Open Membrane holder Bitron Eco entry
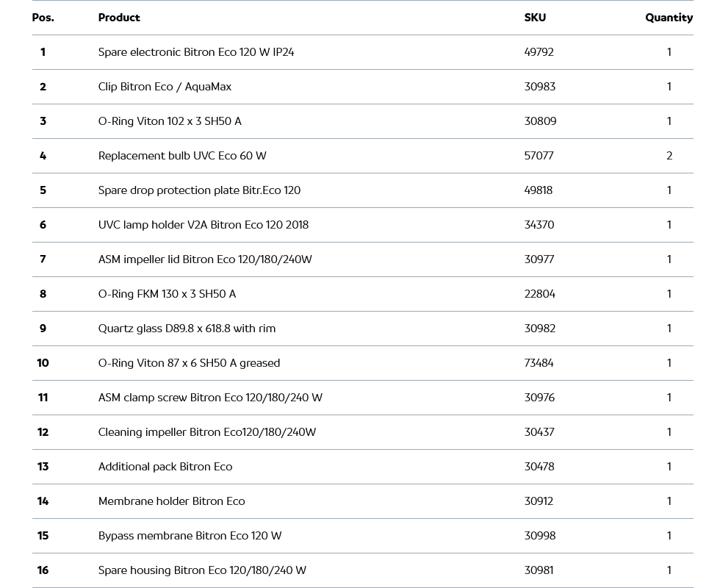The image size is (720, 588). coord(171,501)
